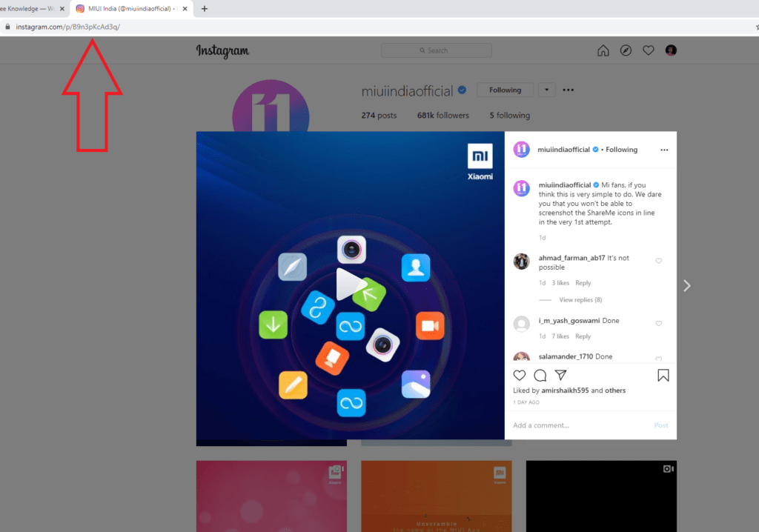
Task: Click the Following button on profile
Action: click(x=505, y=90)
